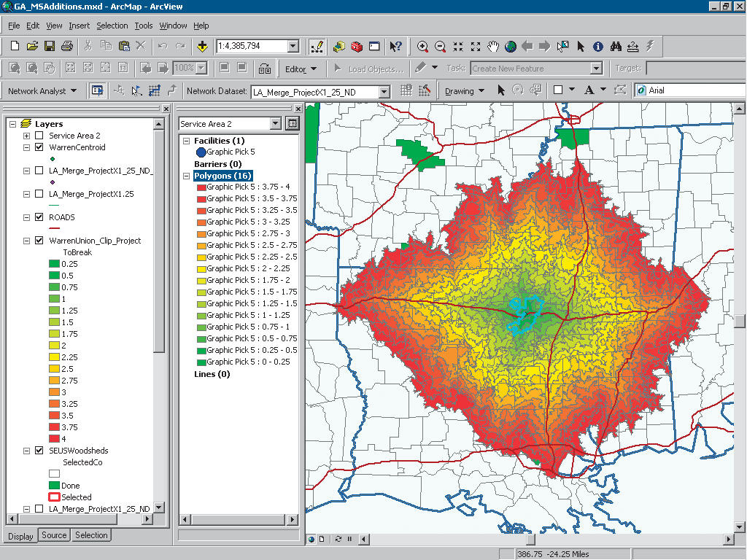Select the Pan hand tool
This screenshot has width=747, height=560.
click(493, 47)
